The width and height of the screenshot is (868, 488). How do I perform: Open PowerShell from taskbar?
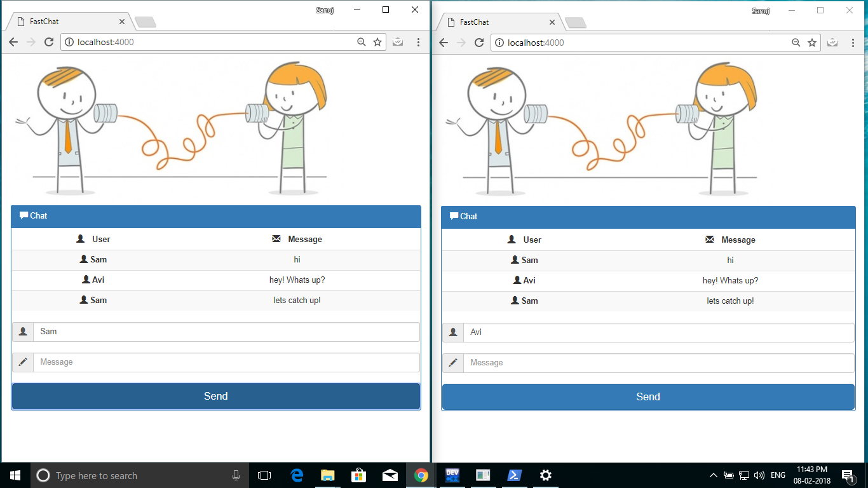click(515, 475)
